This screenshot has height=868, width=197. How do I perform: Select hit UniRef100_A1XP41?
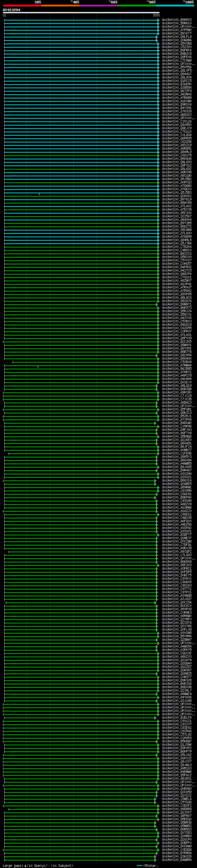pos(177,284)
